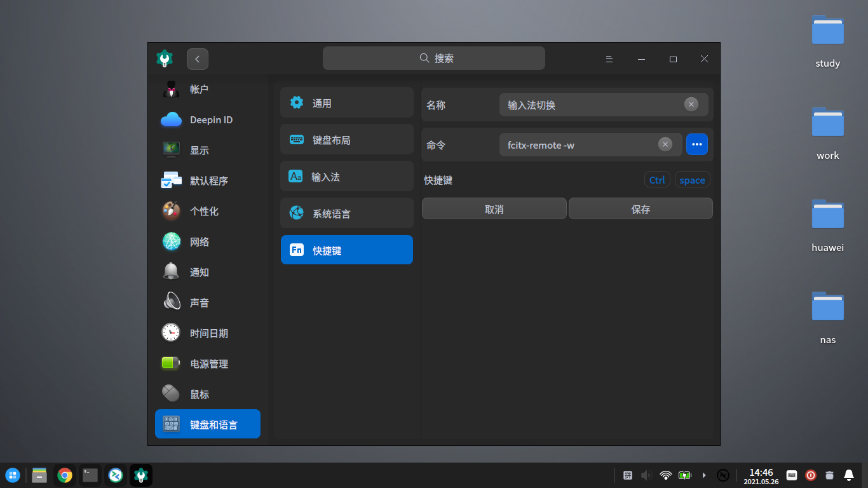This screenshot has width=868, height=488.
Task: Open the 网络 (Network) settings
Action: 208,242
